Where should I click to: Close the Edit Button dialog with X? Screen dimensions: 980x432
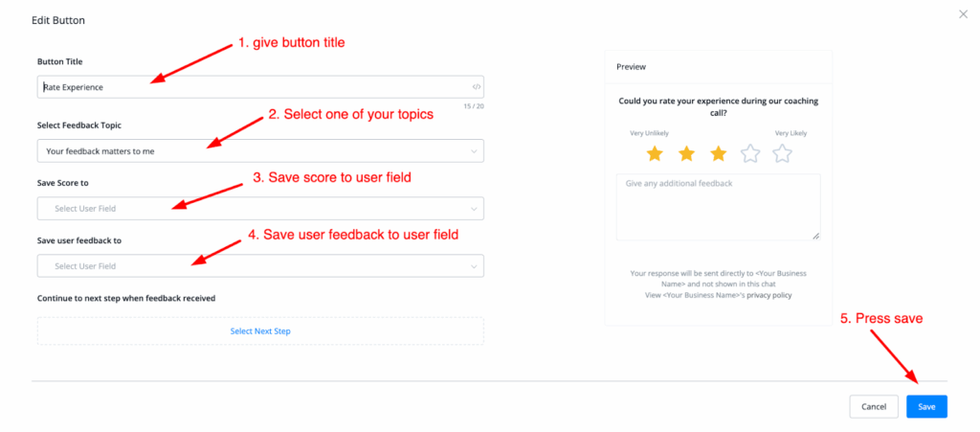coord(964,13)
